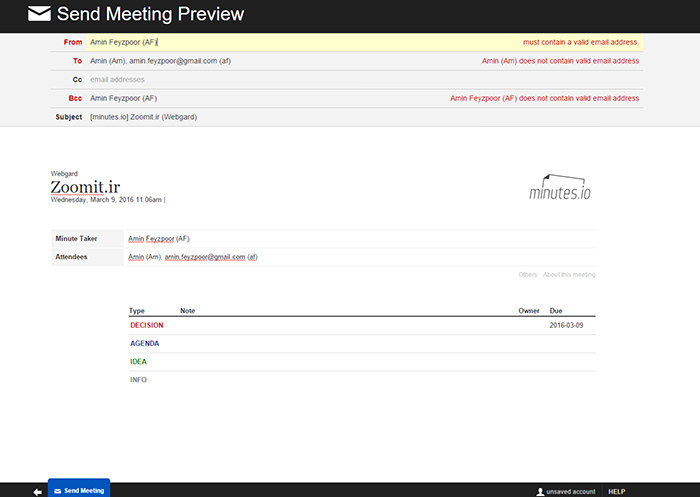Click the Send Meeting Preview heading

tap(150, 14)
